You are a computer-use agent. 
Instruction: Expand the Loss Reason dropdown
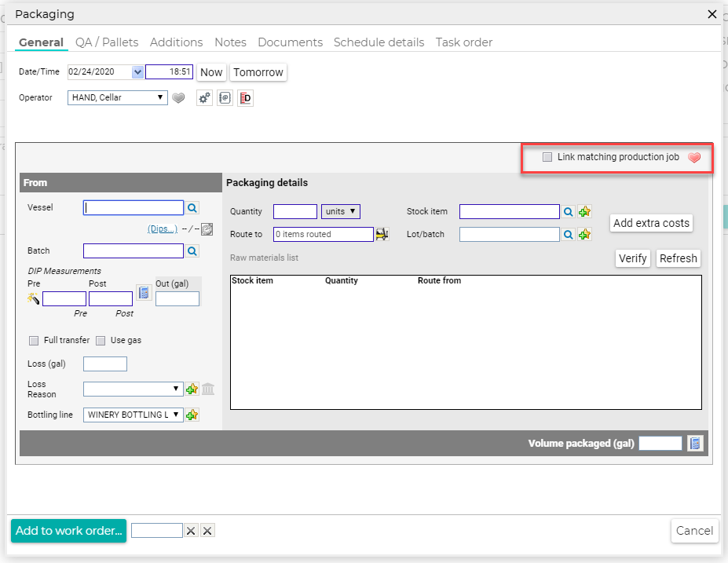pyautogui.click(x=134, y=389)
